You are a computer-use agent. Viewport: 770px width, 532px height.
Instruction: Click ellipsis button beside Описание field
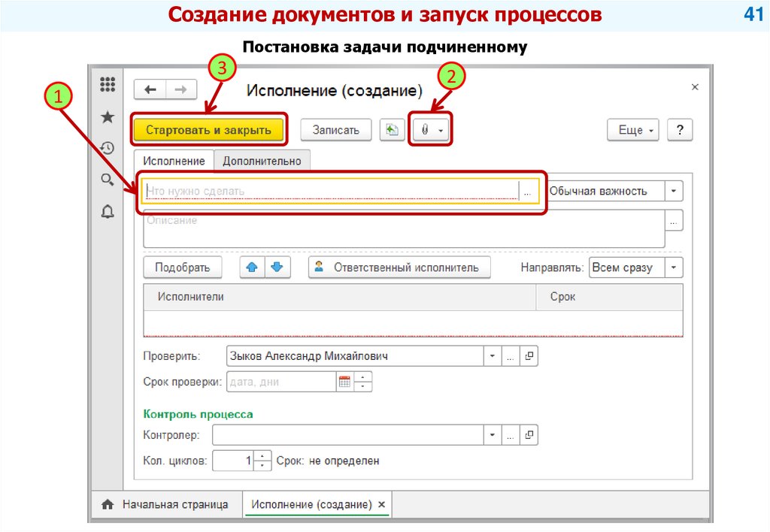[674, 220]
